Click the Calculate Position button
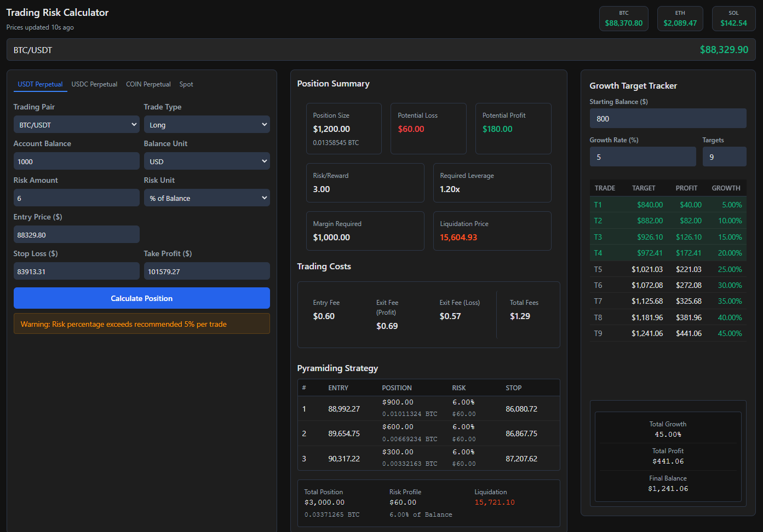 [x=142, y=298]
